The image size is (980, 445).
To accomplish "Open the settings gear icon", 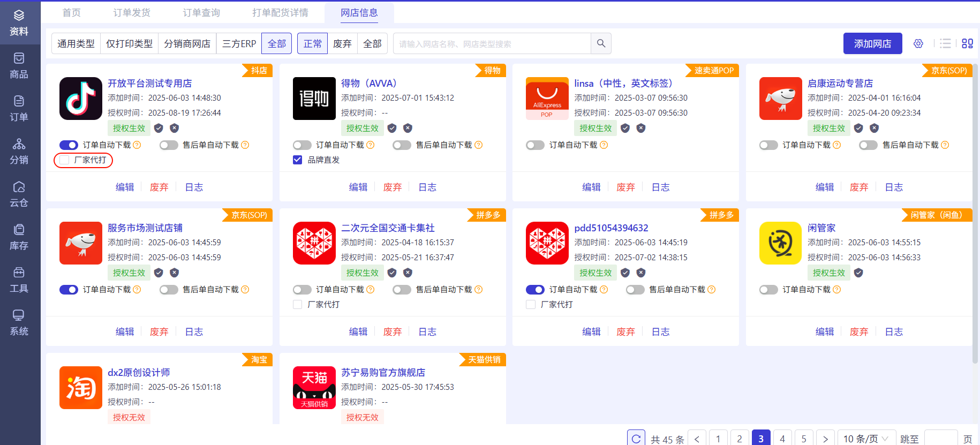I will pyautogui.click(x=918, y=43).
